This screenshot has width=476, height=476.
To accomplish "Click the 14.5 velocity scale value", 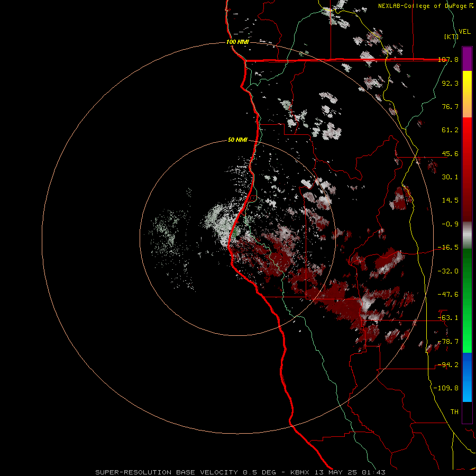I will pyautogui.click(x=450, y=200).
